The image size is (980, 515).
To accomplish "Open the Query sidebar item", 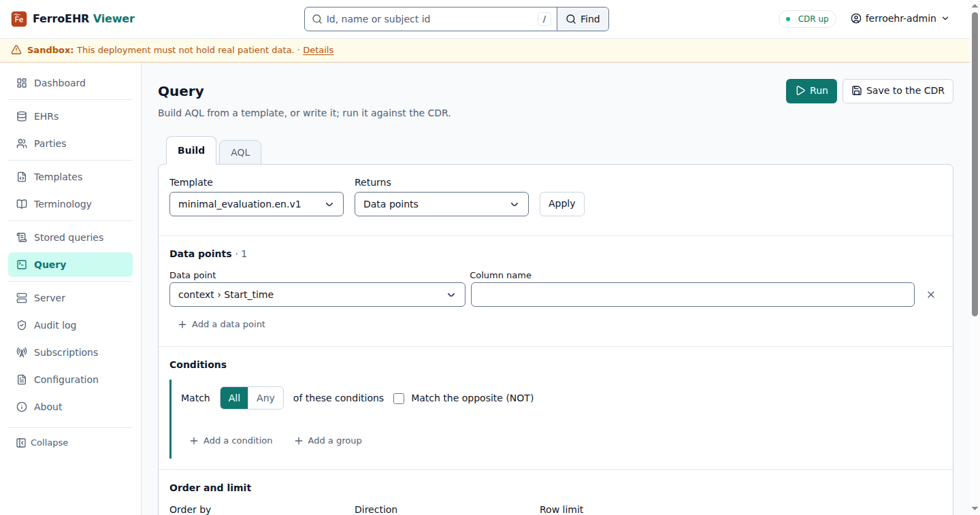I will [71, 265].
